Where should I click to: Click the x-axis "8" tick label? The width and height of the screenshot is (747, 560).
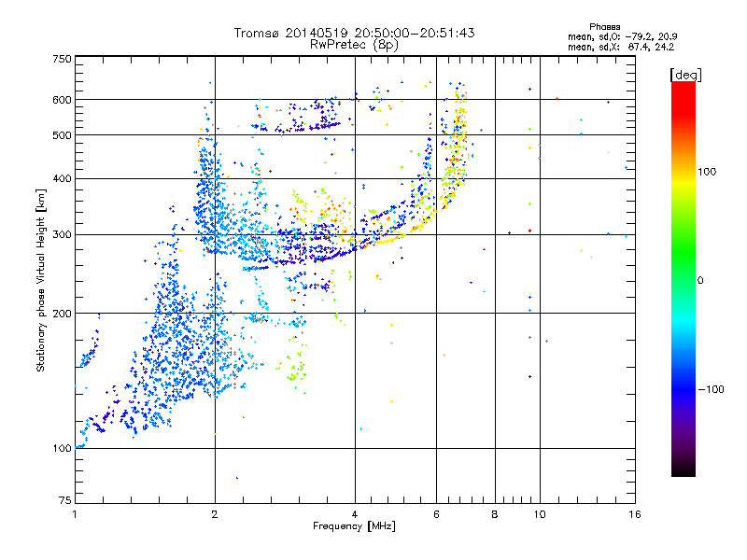[495, 514]
